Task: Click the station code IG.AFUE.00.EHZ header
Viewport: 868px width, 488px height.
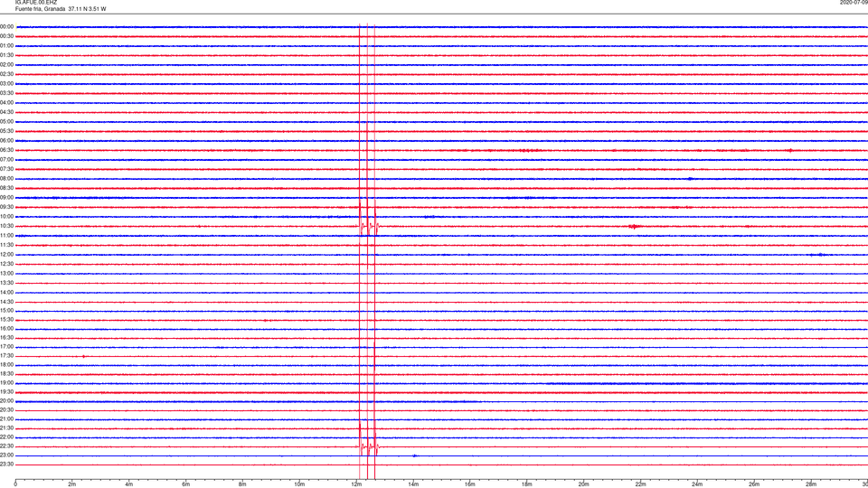Action: pyautogui.click(x=36, y=3)
